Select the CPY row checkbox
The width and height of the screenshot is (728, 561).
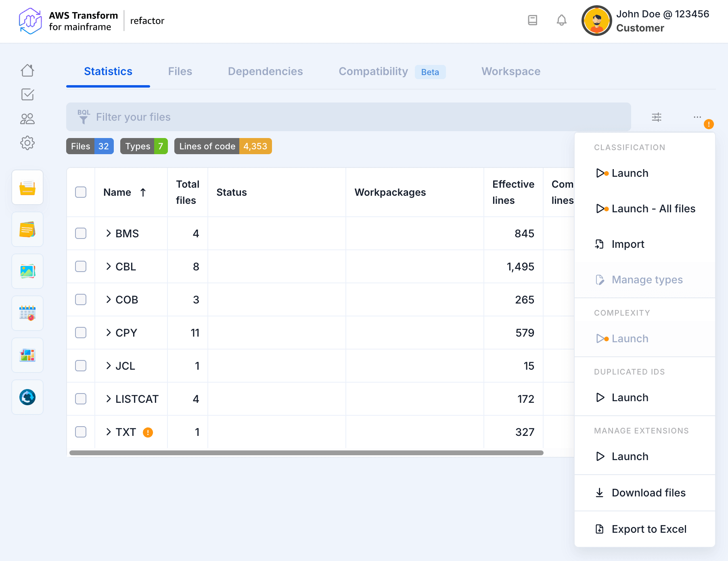pos(81,333)
